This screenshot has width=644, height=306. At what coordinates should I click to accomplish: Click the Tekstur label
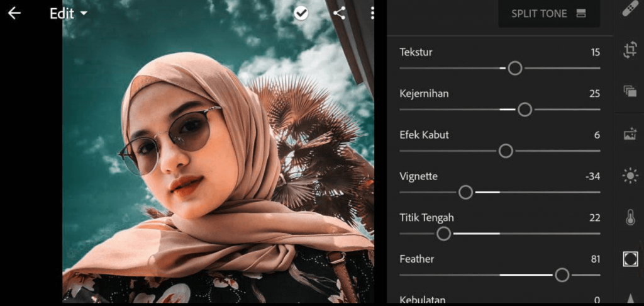pyautogui.click(x=416, y=52)
